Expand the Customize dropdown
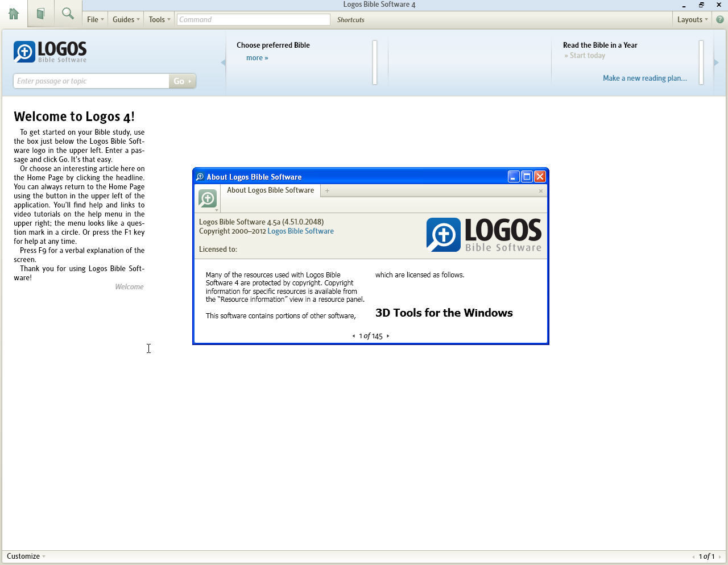728x565 pixels. (26, 556)
